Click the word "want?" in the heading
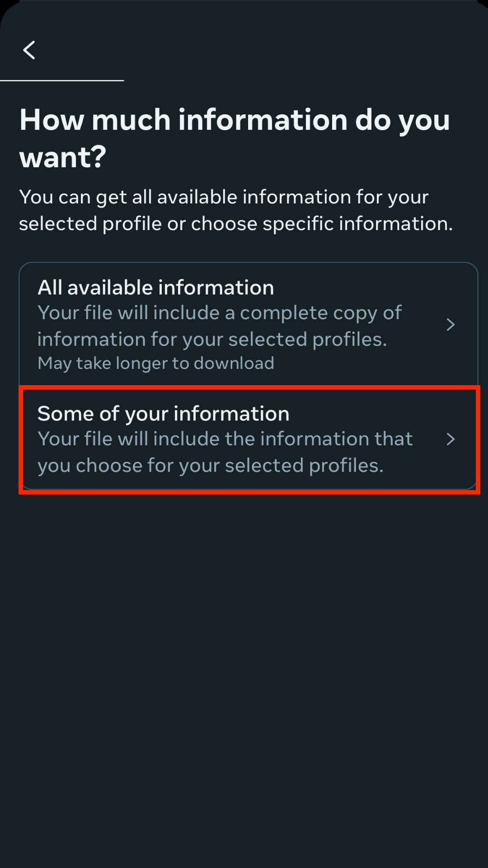The height and width of the screenshot is (868, 488). coord(63,157)
